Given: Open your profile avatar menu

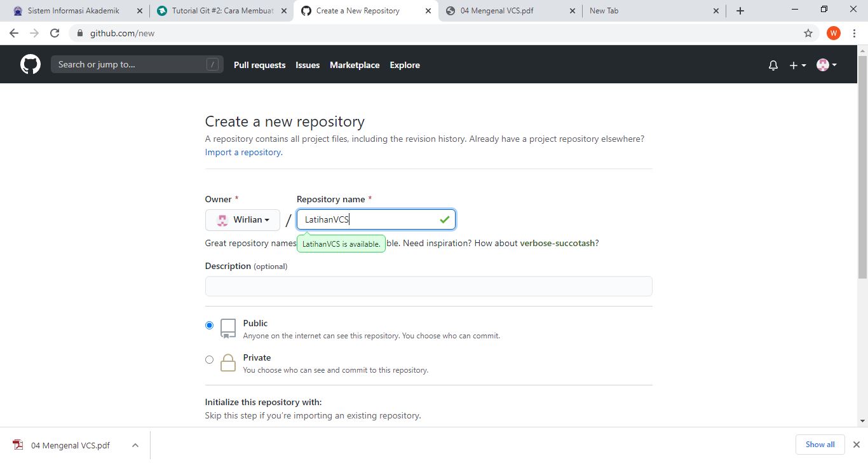Looking at the screenshot, I should (824, 64).
